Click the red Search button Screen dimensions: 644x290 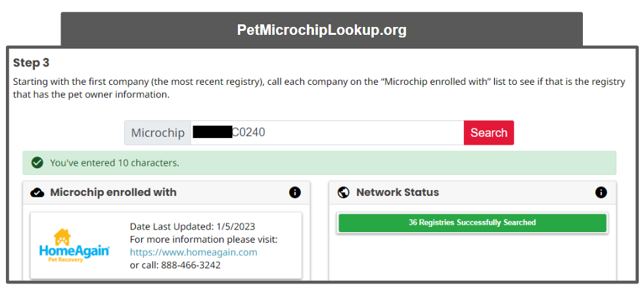(x=488, y=133)
